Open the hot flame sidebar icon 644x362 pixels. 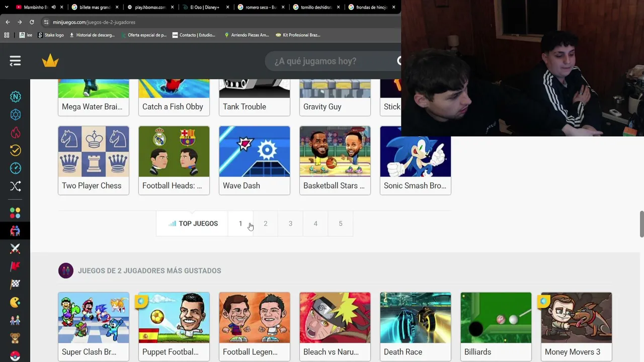coord(16,132)
